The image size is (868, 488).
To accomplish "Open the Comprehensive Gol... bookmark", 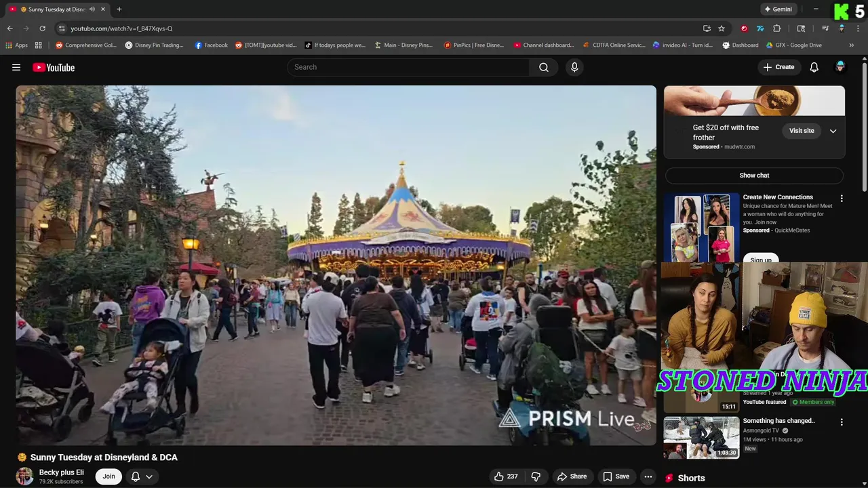I will pyautogui.click(x=85, y=45).
